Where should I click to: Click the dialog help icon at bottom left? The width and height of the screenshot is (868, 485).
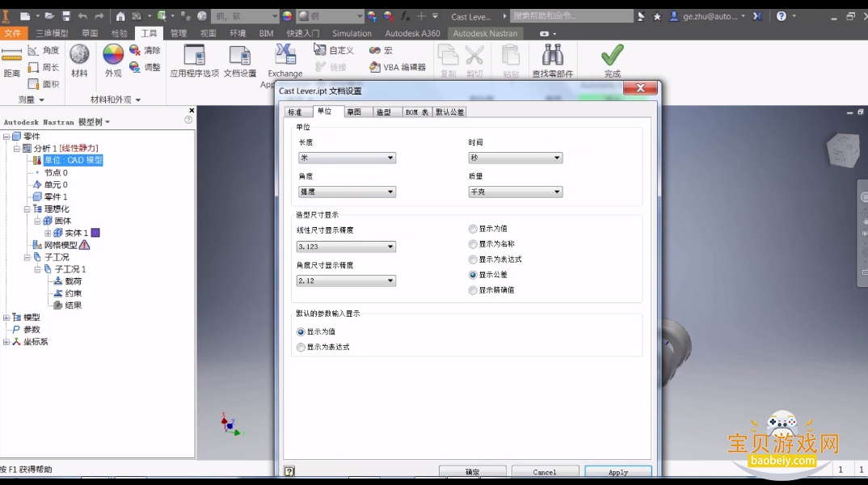(x=289, y=471)
